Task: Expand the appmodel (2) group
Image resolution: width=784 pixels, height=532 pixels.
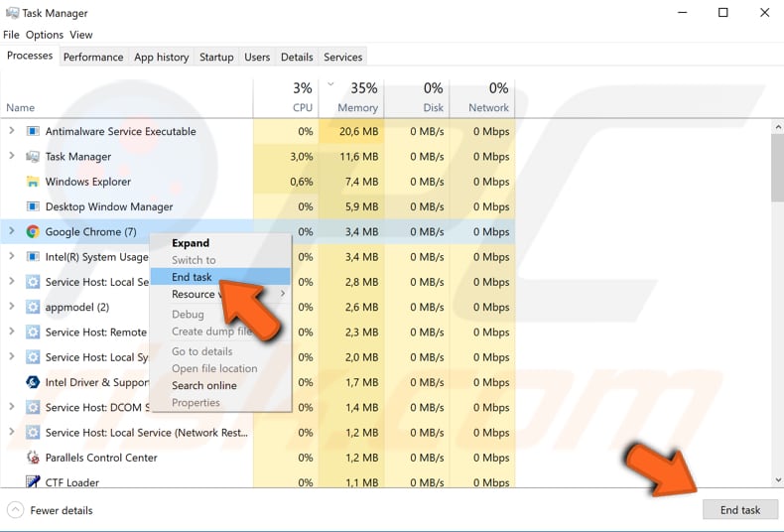Action: 12,306
